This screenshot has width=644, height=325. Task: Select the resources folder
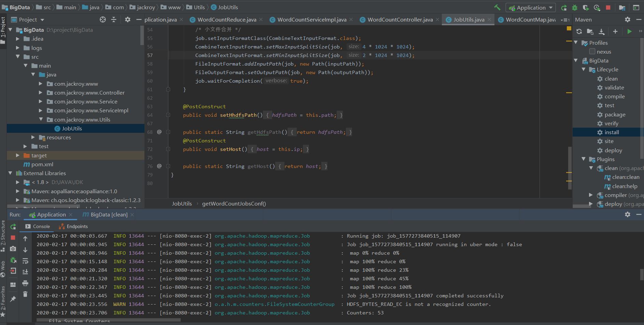pyautogui.click(x=59, y=137)
